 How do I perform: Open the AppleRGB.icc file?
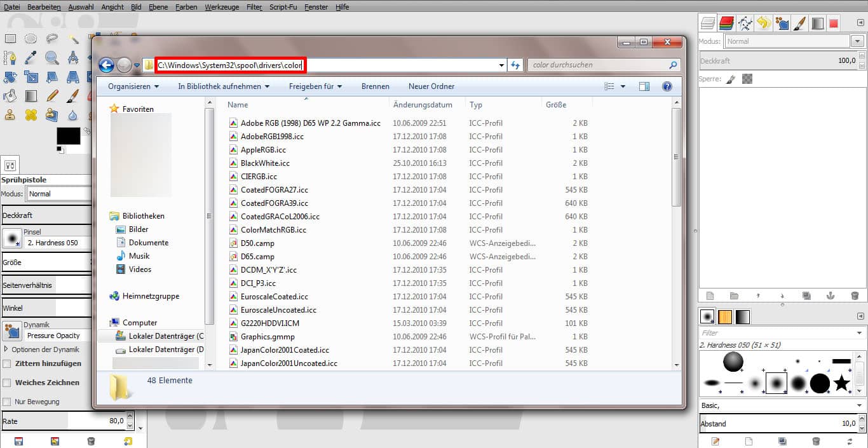click(x=263, y=150)
